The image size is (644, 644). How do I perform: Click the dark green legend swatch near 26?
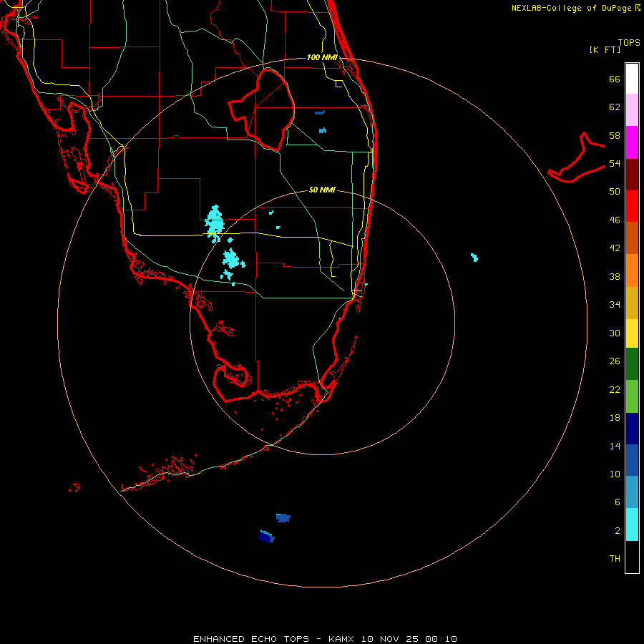tap(632, 364)
